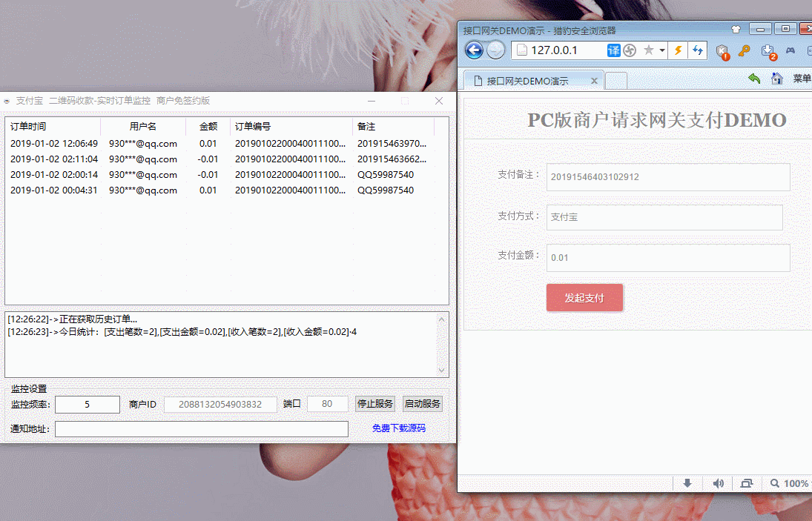The image size is (812, 521).
Task: Click the 订单时间 column header
Action: pos(53,126)
